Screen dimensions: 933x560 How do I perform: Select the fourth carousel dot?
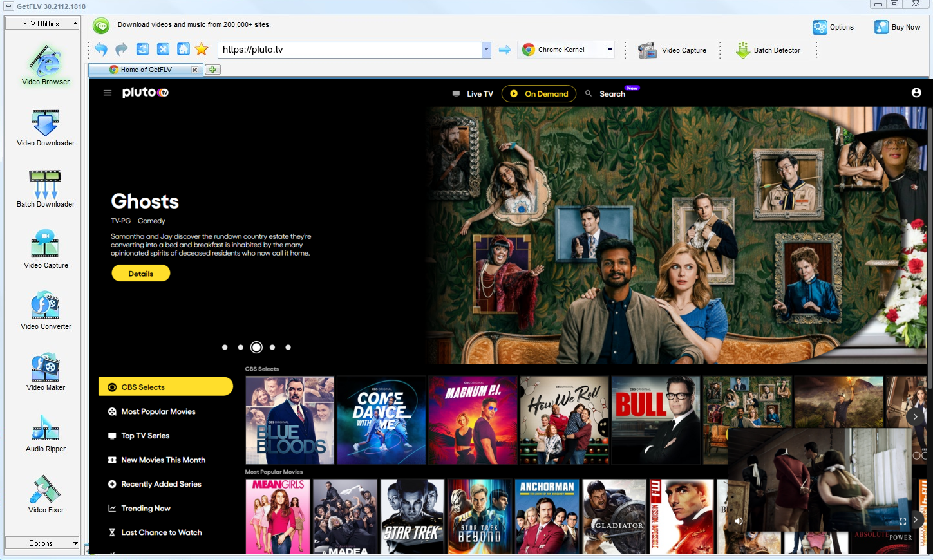click(272, 347)
